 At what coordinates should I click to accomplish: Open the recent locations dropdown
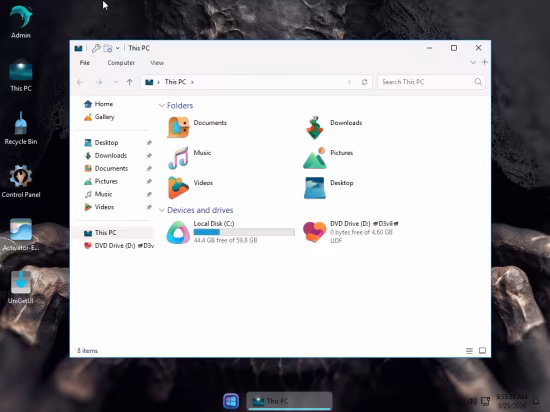[116, 82]
